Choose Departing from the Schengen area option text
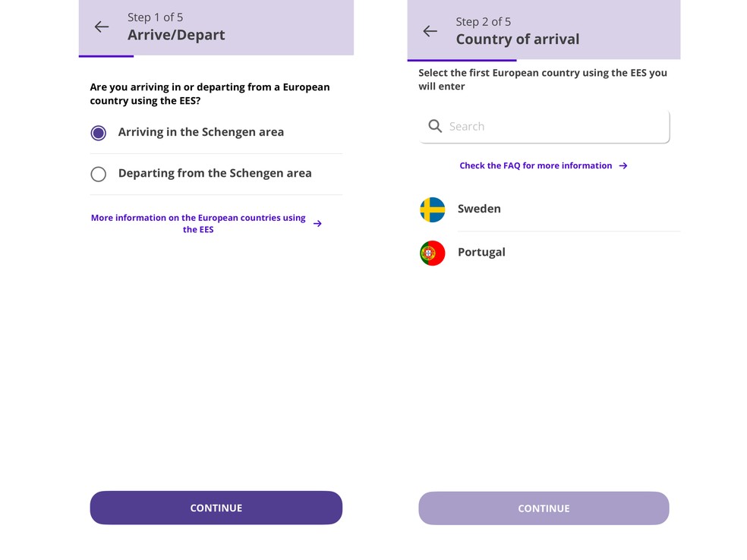The height and width of the screenshot is (560, 747). (x=215, y=173)
